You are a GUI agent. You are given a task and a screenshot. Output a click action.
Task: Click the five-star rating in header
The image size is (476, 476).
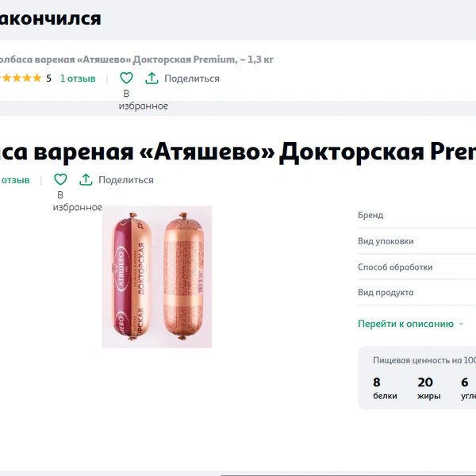(21, 78)
